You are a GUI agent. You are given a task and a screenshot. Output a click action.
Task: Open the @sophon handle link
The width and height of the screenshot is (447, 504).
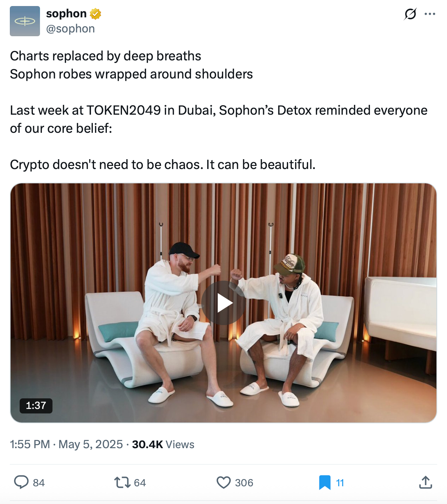(x=70, y=29)
